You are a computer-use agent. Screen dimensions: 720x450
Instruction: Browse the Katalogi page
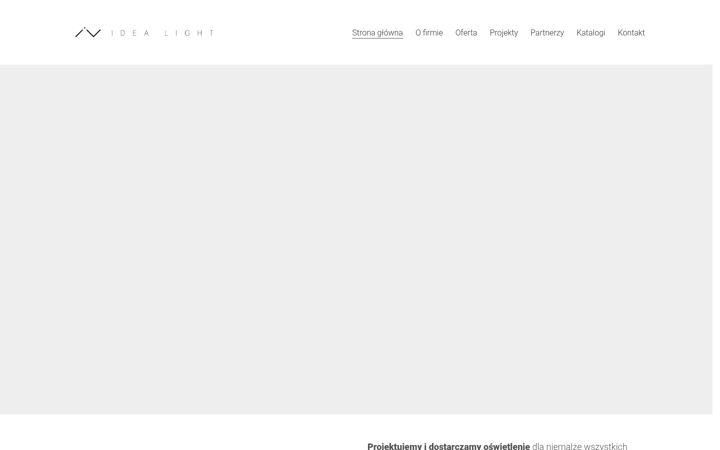[x=591, y=33]
